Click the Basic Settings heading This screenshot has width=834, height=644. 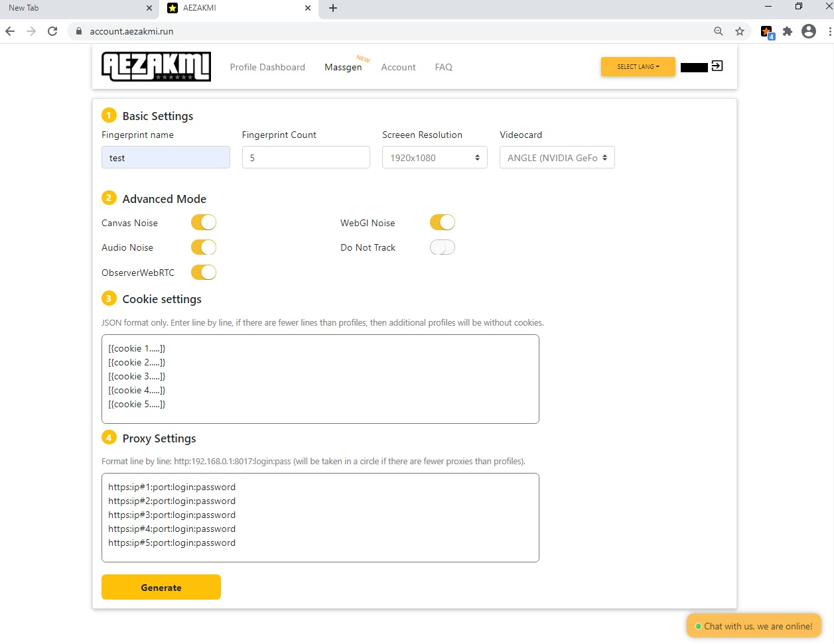click(x=158, y=116)
